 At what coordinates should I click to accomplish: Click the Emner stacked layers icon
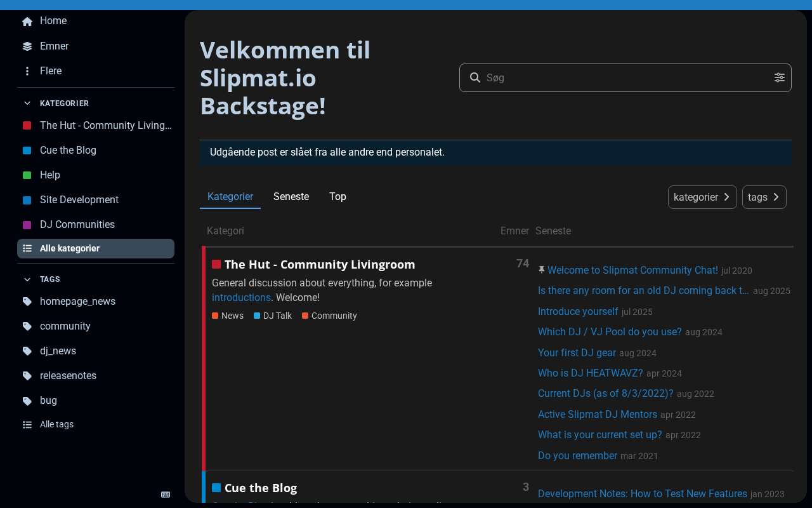tap(27, 46)
